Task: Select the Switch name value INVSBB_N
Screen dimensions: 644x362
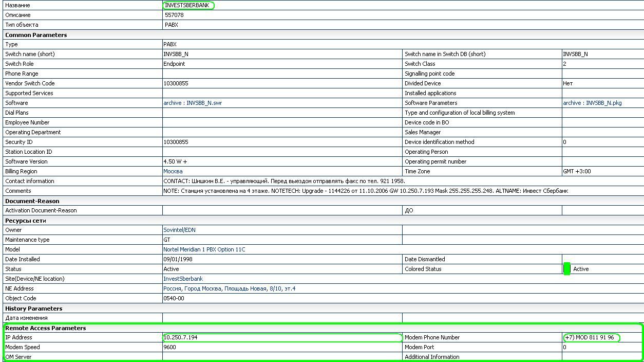Action: click(176, 54)
